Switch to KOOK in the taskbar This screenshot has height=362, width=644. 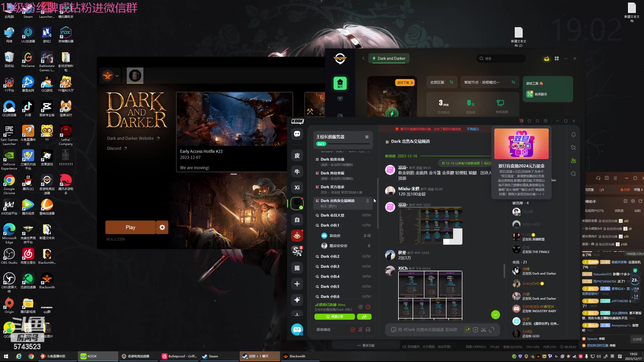pos(98,356)
